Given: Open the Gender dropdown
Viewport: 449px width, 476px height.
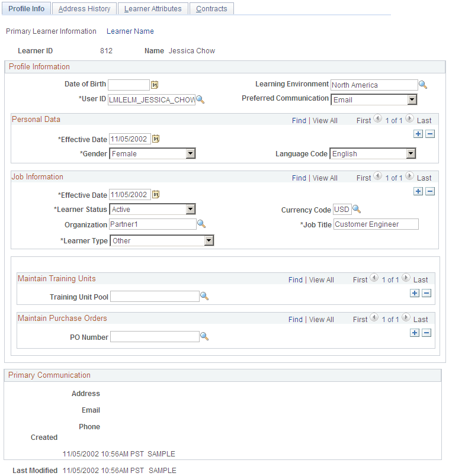Looking at the screenshot, I should [191, 153].
